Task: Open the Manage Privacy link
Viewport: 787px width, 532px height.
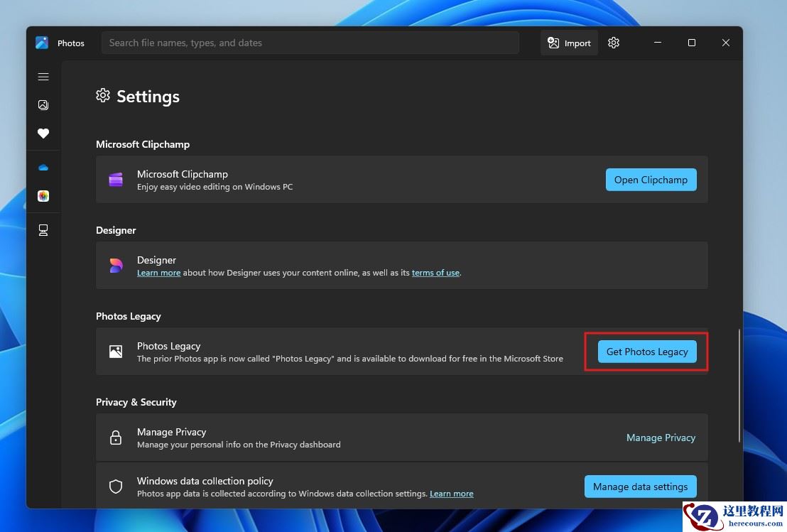Action: click(661, 438)
